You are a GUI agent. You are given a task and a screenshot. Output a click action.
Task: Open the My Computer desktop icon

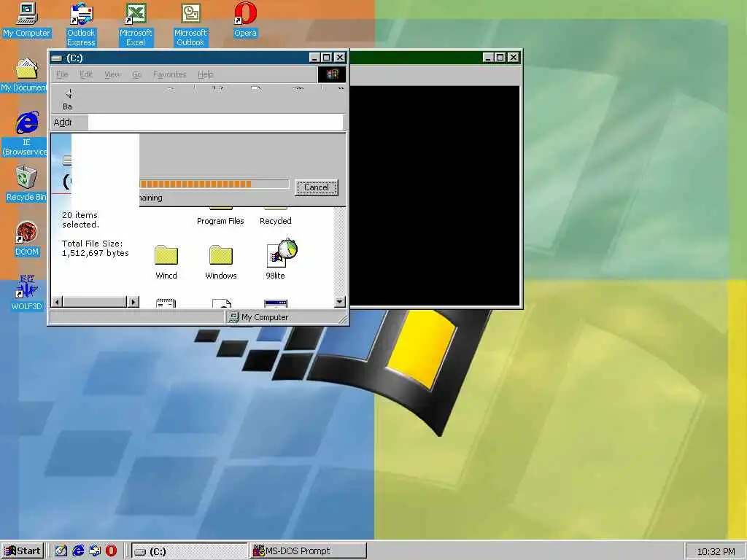[x=27, y=20]
